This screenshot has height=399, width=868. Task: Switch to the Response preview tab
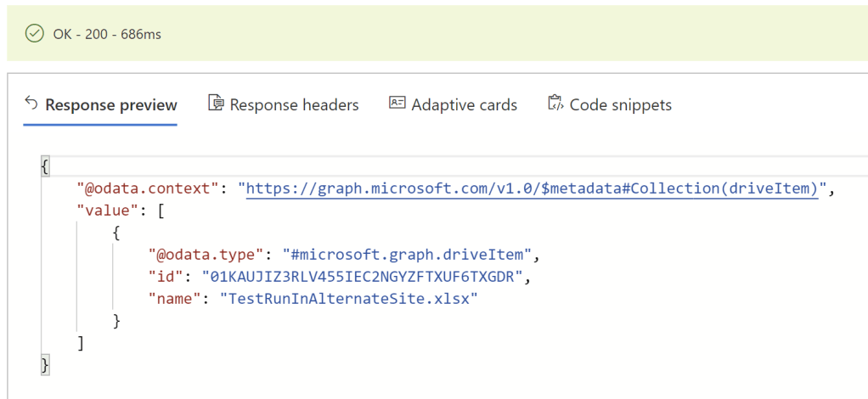pos(110,105)
